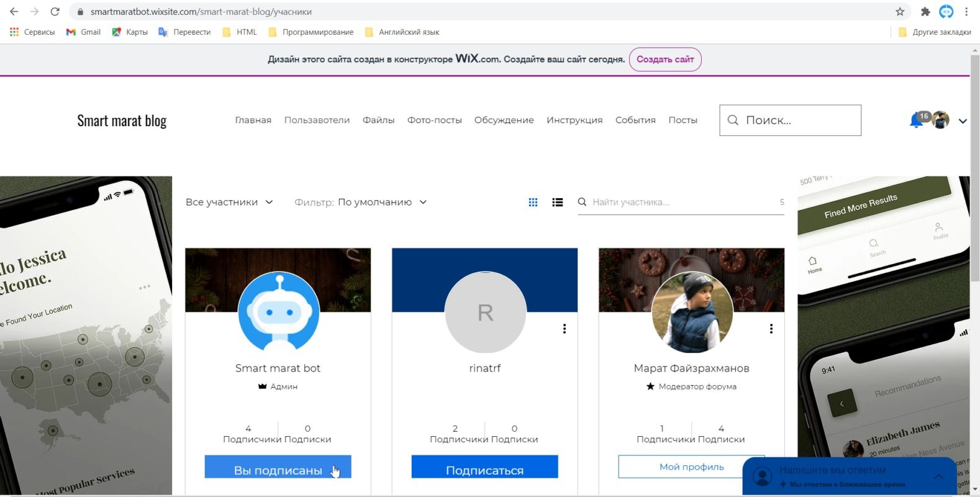The height and width of the screenshot is (497, 980).
Task: Click the Создать сайт button
Action: tap(665, 60)
